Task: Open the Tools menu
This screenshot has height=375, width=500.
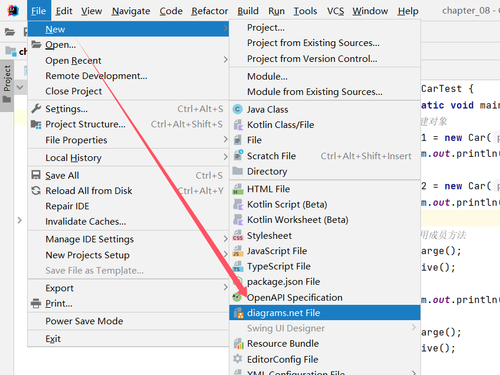Action: click(x=305, y=11)
